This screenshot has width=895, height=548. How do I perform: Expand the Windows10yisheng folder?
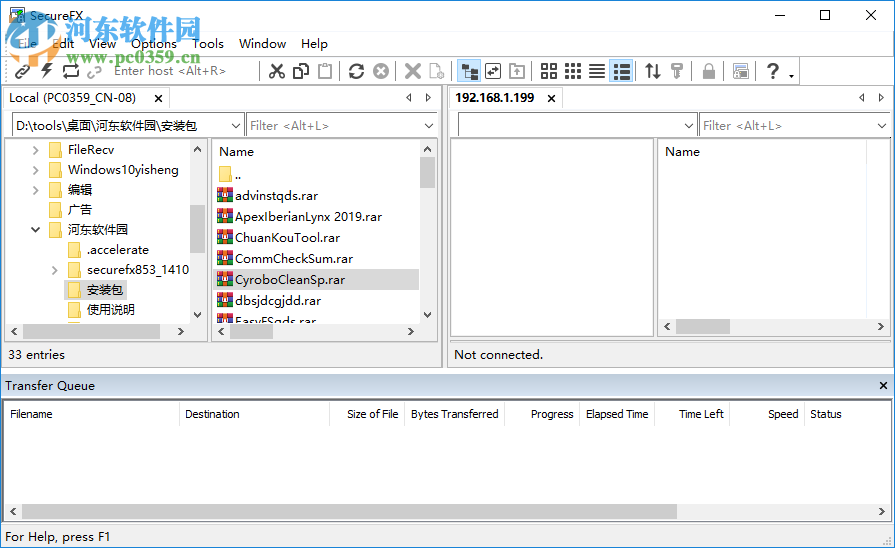point(35,170)
